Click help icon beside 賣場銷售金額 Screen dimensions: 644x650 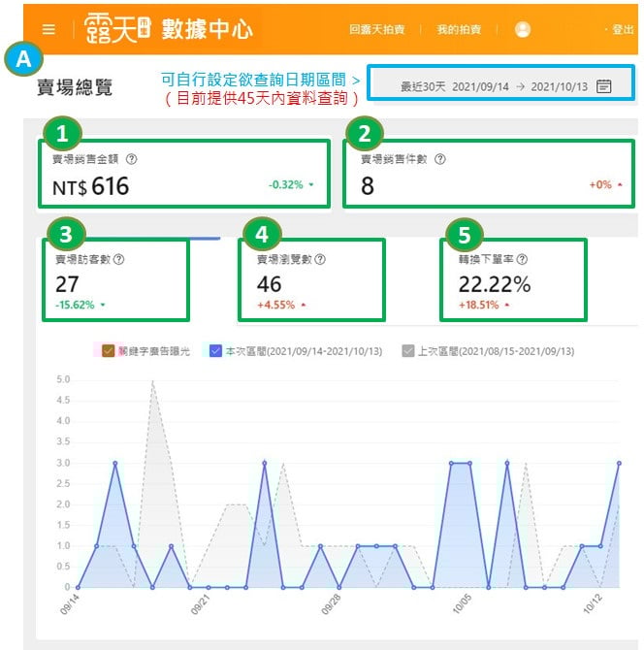pos(132,159)
